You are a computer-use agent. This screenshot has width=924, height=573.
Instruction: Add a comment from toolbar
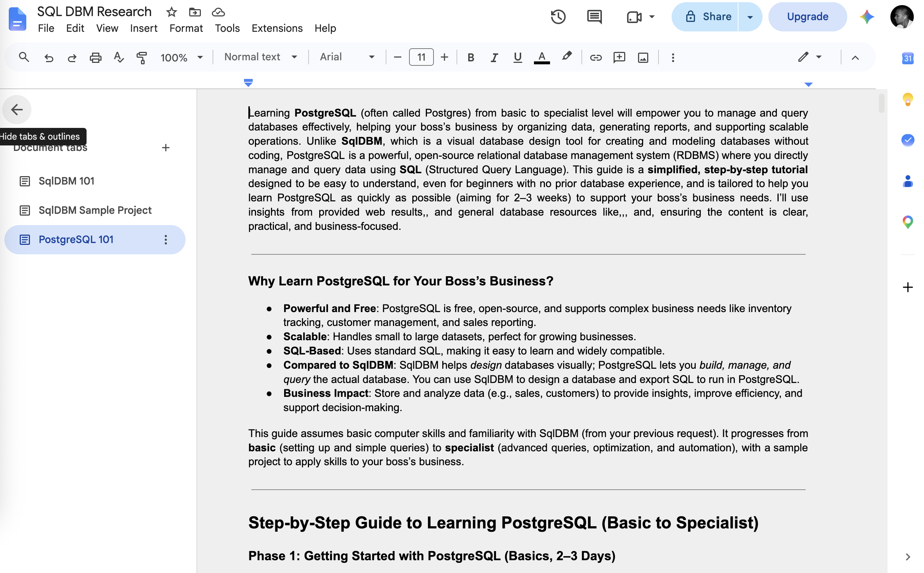(619, 58)
